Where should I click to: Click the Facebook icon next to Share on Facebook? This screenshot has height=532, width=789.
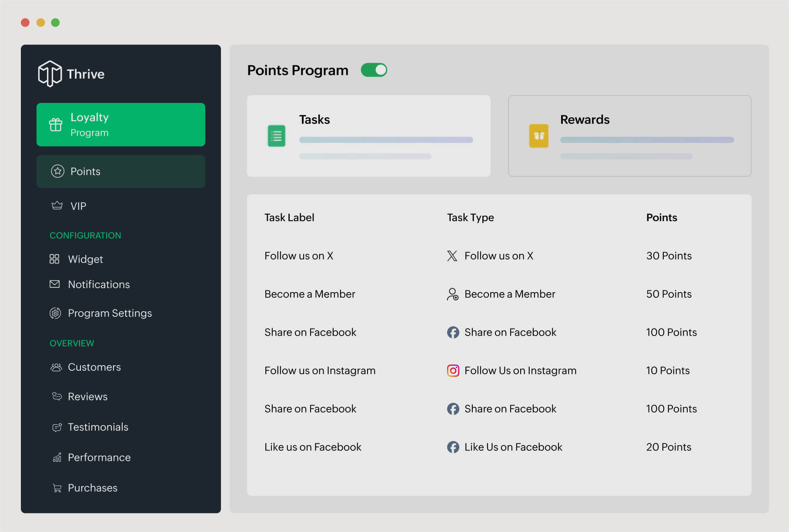click(x=453, y=332)
